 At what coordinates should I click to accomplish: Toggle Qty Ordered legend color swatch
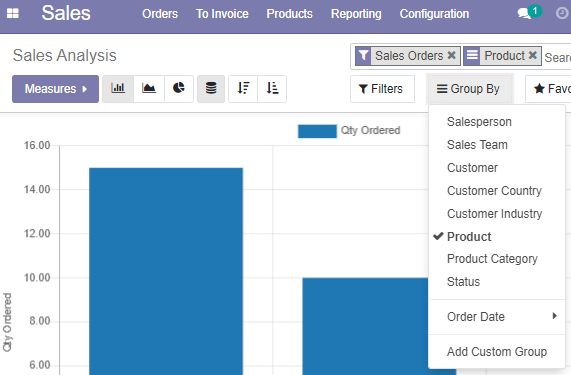[317, 131]
